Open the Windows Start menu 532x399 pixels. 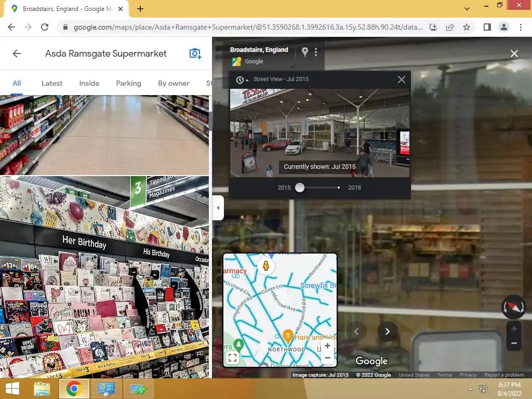[12, 389]
